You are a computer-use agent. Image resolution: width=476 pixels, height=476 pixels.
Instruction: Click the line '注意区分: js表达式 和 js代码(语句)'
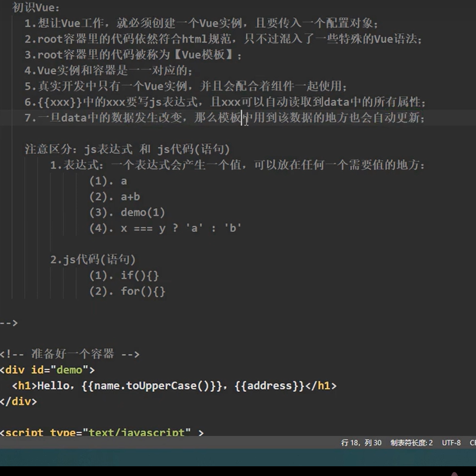[x=127, y=149]
